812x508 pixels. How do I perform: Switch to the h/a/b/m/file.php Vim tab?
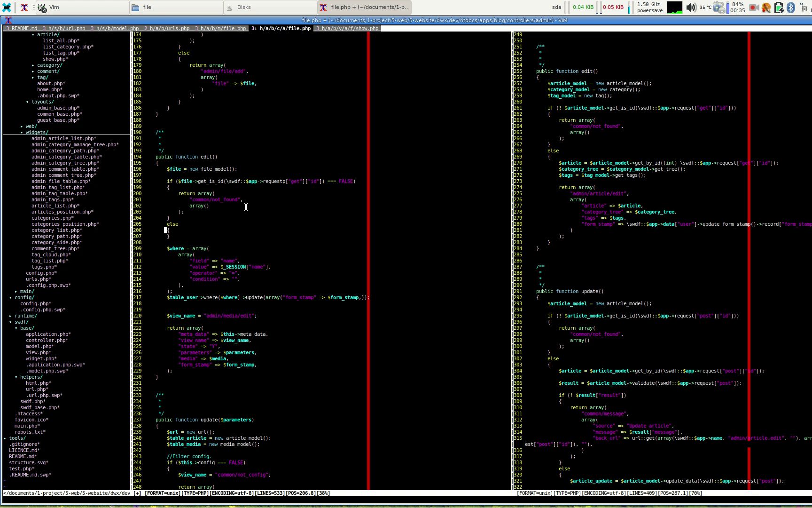pyautogui.click(x=220, y=28)
